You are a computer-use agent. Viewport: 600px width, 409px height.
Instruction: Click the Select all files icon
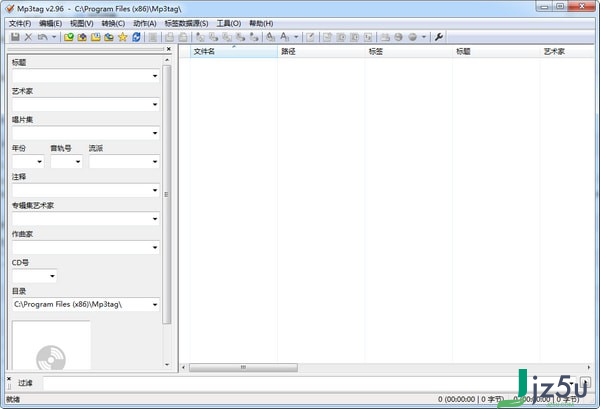click(153, 37)
